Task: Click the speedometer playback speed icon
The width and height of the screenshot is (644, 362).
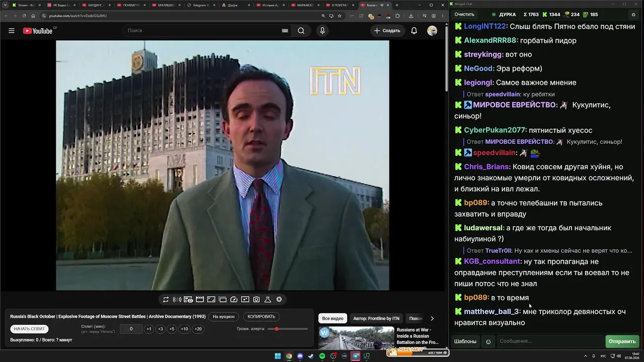Action: point(233,300)
